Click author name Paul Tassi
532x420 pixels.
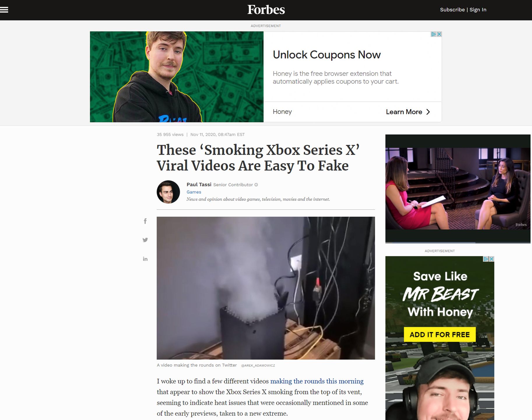coord(199,184)
